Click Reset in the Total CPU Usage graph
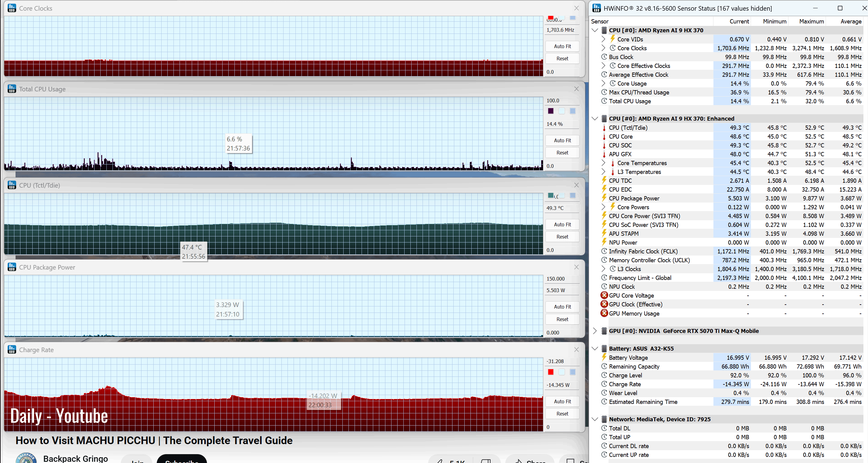Viewport: 868px width, 463px height. (562, 153)
